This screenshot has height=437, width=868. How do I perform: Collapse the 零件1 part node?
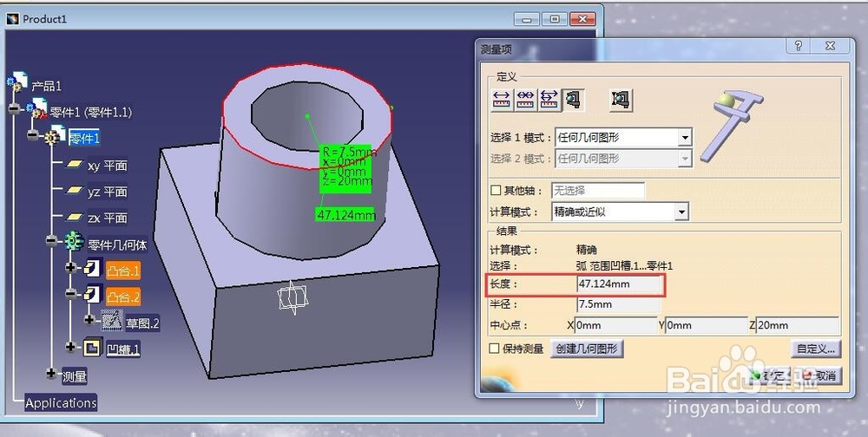[x=33, y=134]
